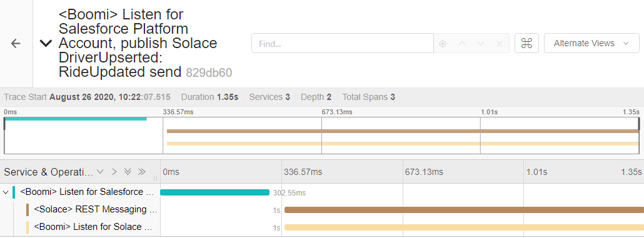Image resolution: width=644 pixels, height=238 pixels.
Task: Click the locate target icon beside Find
Action: tap(443, 44)
